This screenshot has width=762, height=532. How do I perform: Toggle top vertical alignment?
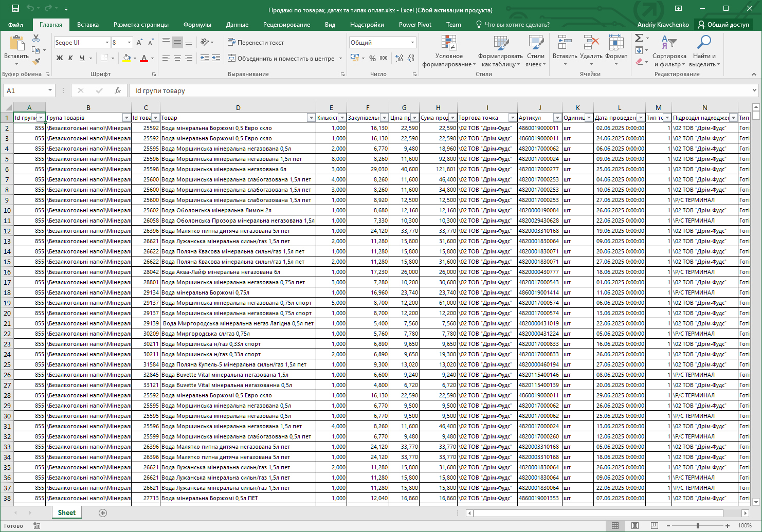point(166,42)
